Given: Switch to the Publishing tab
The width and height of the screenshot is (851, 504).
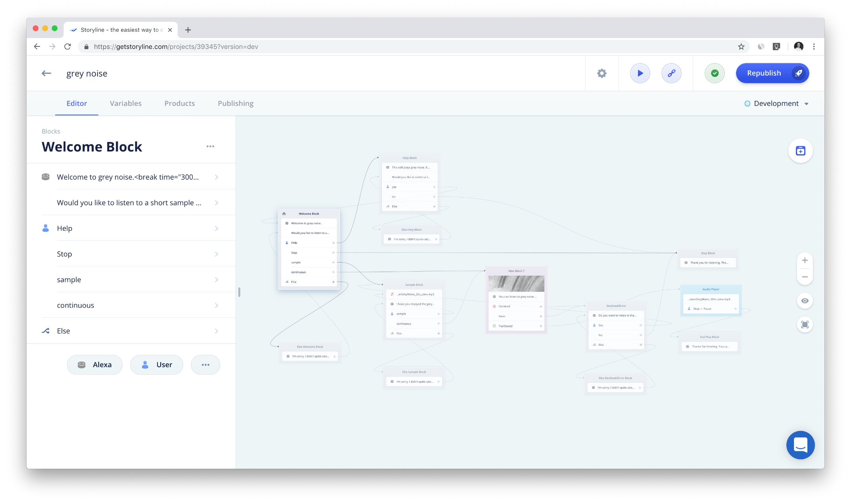Looking at the screenshot, I should (x=236, y=103).
